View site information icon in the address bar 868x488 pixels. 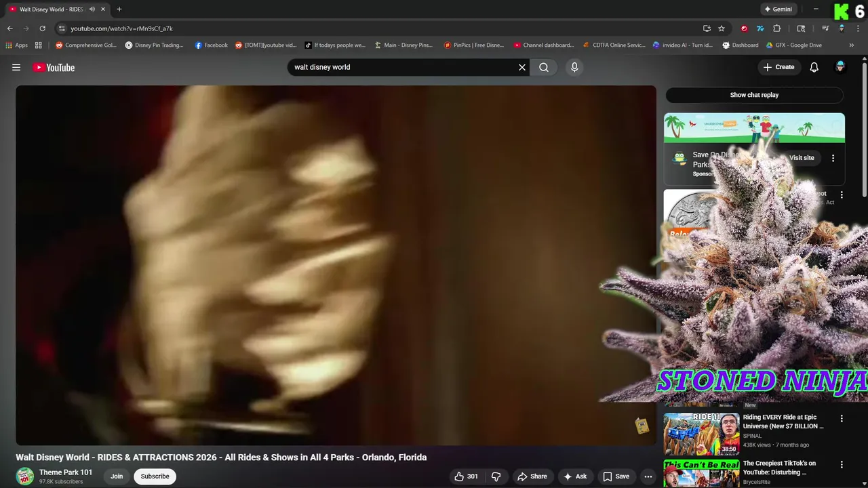coord(62,28)
